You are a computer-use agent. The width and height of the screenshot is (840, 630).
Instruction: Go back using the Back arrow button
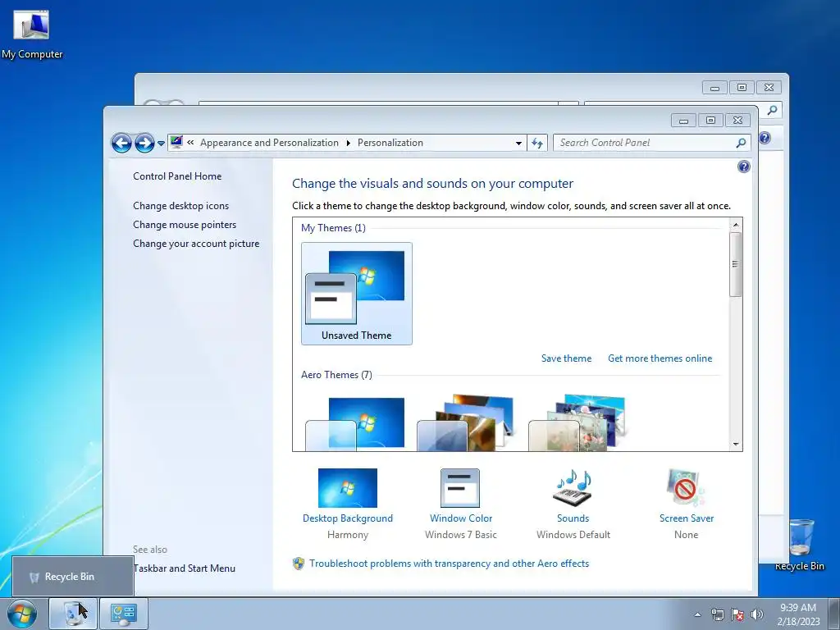point(121,143)
